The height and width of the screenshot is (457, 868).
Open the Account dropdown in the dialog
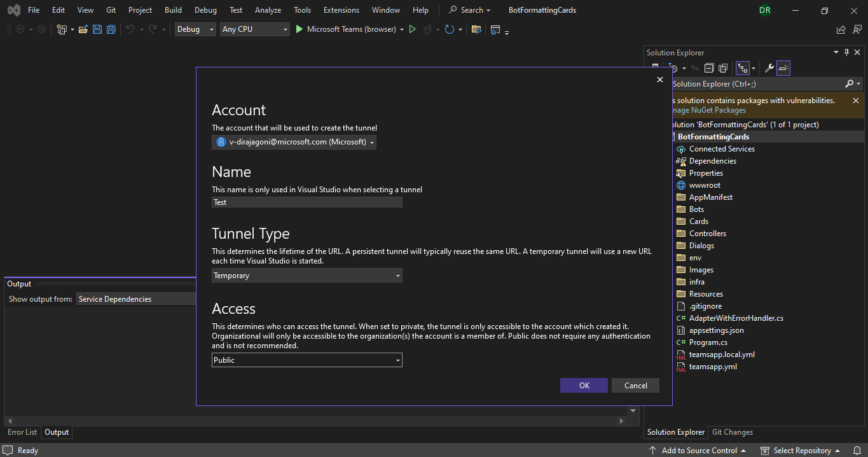click(294, 142)
